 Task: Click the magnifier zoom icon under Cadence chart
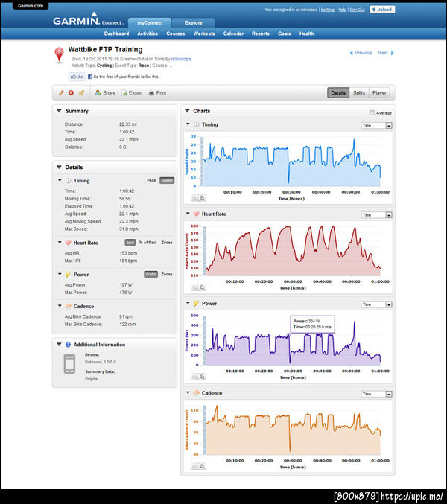203,466
